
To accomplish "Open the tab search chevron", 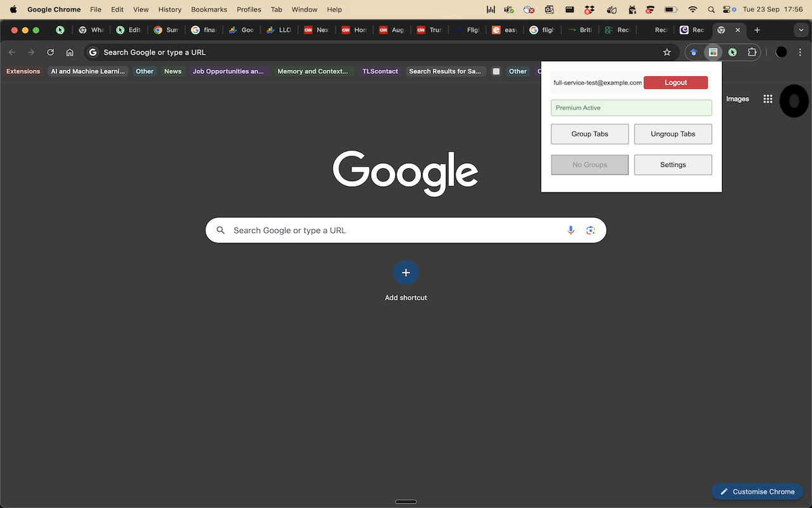I will tap(801, 30).
